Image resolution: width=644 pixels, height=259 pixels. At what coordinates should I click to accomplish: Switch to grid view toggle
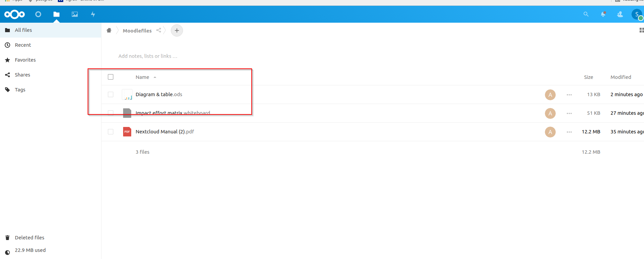coord(641,30)
